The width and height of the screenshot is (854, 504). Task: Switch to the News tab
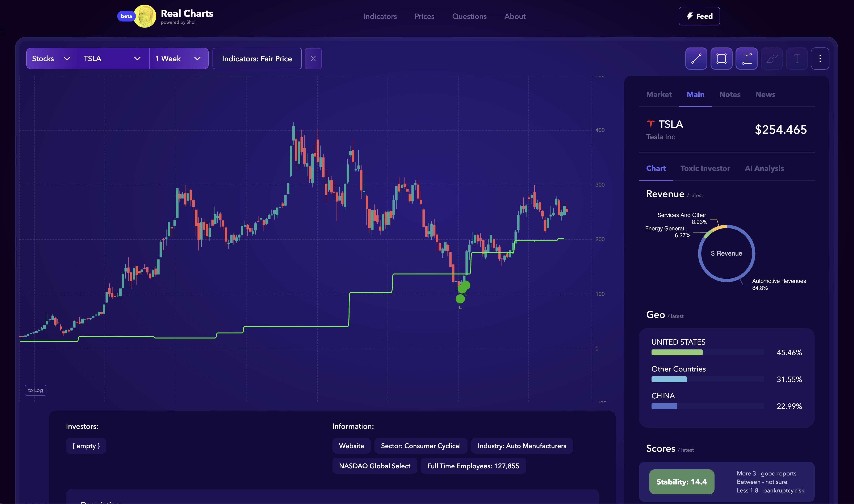point(765,94)
